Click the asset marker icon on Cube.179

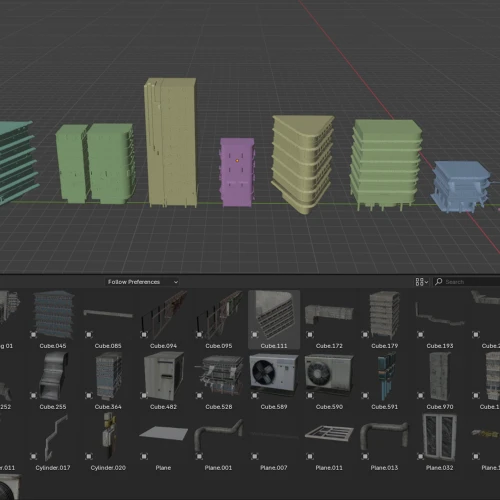pos(365,334)
